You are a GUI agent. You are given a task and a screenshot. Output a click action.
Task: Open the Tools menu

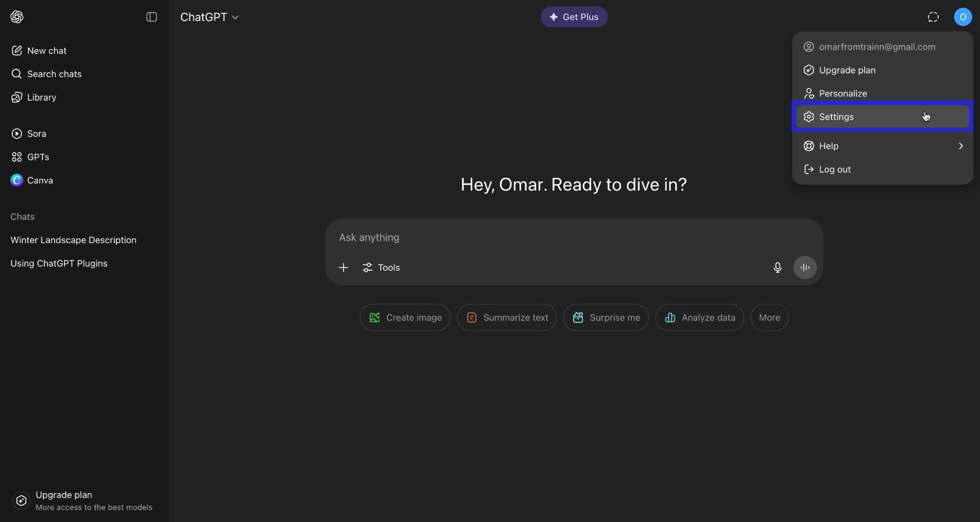381,267
